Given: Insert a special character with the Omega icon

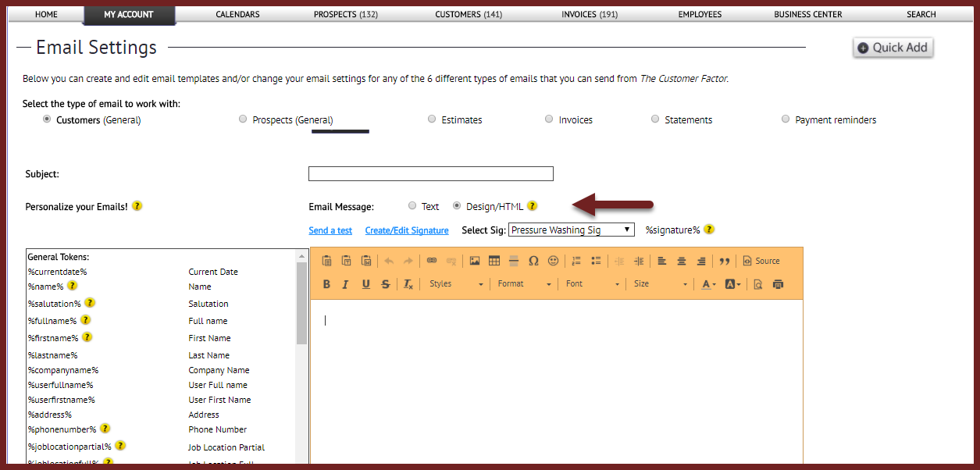Looking at the screenshot, I should 533,261.
